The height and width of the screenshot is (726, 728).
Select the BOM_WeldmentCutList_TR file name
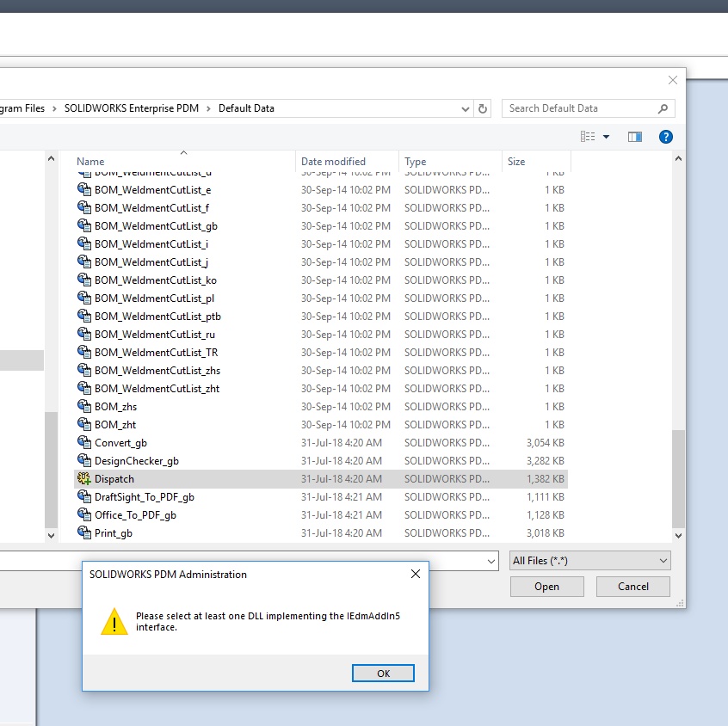[x=156, y=353]
